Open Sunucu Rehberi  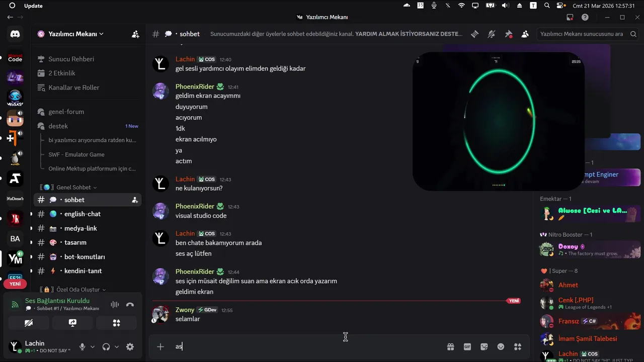71,59
